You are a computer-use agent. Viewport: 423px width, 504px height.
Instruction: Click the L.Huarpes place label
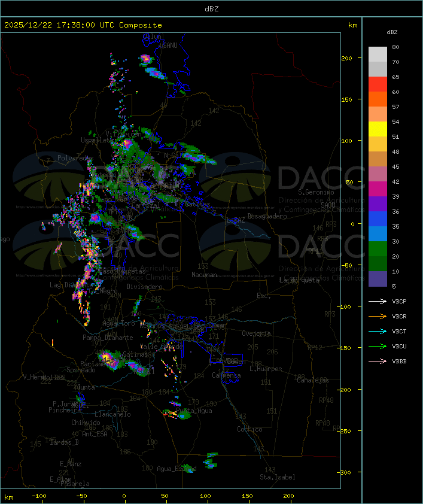pos(266,369)
